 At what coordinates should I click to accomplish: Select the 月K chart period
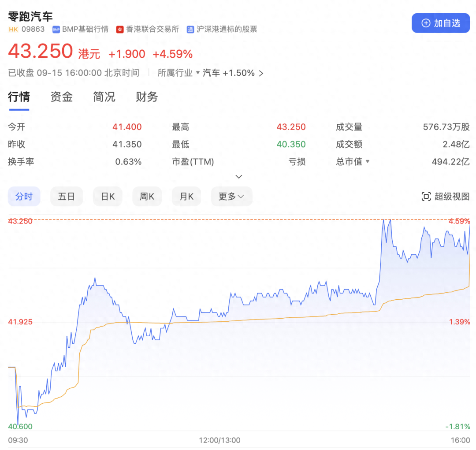coord(186,197)
